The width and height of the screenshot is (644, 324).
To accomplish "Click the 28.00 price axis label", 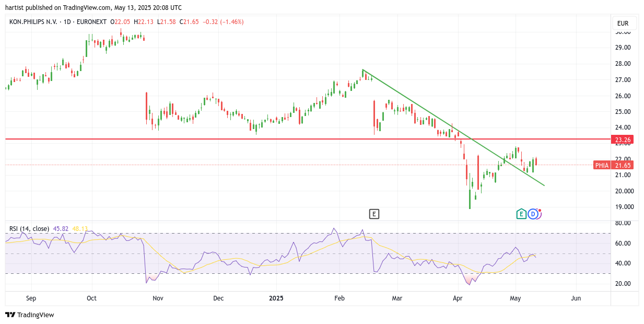I will coord(623,64).
